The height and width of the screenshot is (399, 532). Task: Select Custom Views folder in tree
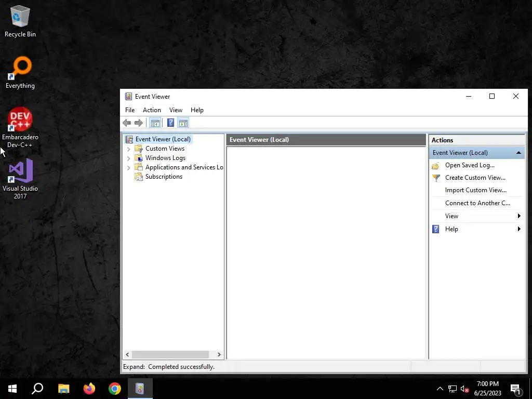pyautogui.click(x=165, y=149)
